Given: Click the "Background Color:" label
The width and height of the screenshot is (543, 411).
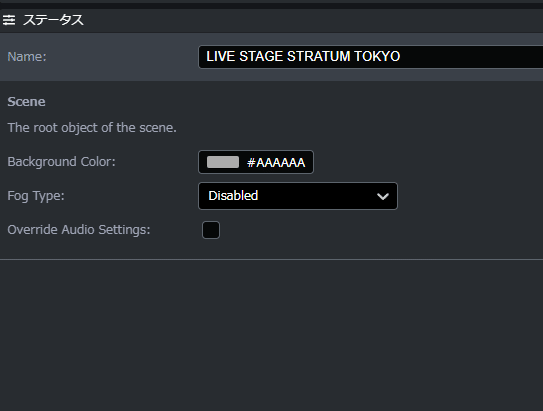Looking at the screenshot, I should point(62,162).
